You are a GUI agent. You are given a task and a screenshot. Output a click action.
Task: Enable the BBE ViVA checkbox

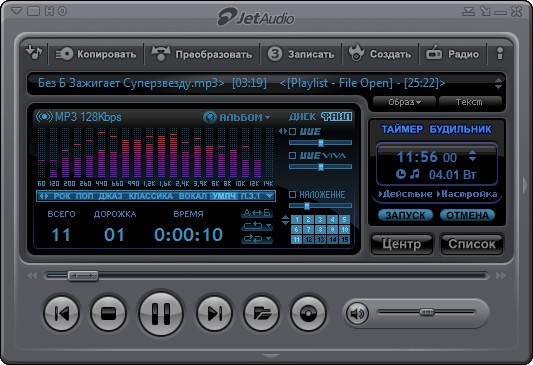(292, 156)
